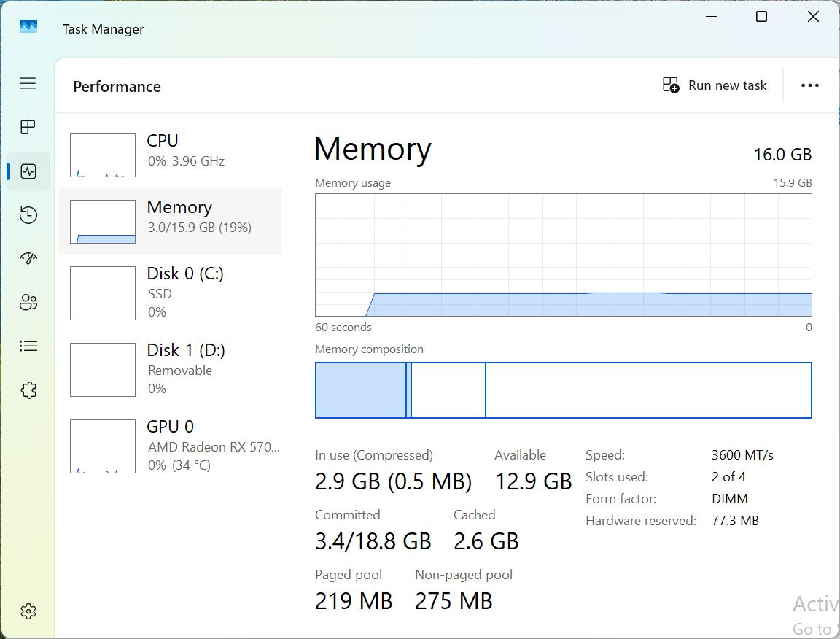Image resolution: width=840 pixels, height=639 pixels.
Task: Click the Performance page heading
Action: (x=117, y=86)
